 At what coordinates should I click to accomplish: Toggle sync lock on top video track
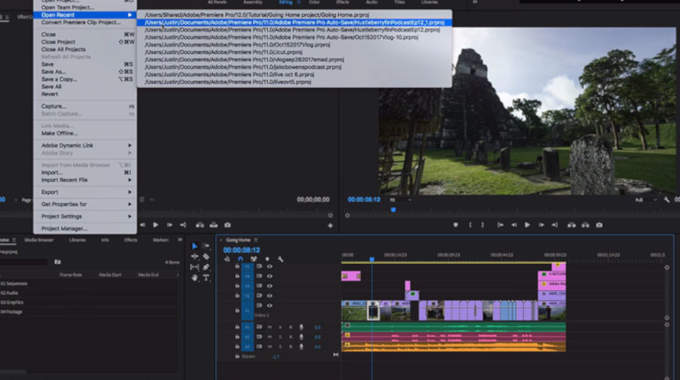coord(259,266)
